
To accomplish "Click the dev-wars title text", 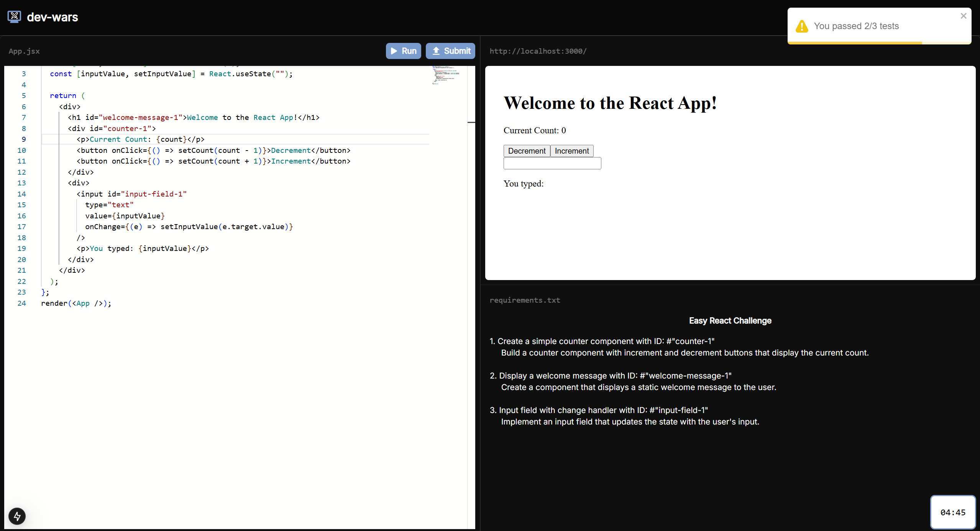I will pyautogui.click(x=53, y=17).
